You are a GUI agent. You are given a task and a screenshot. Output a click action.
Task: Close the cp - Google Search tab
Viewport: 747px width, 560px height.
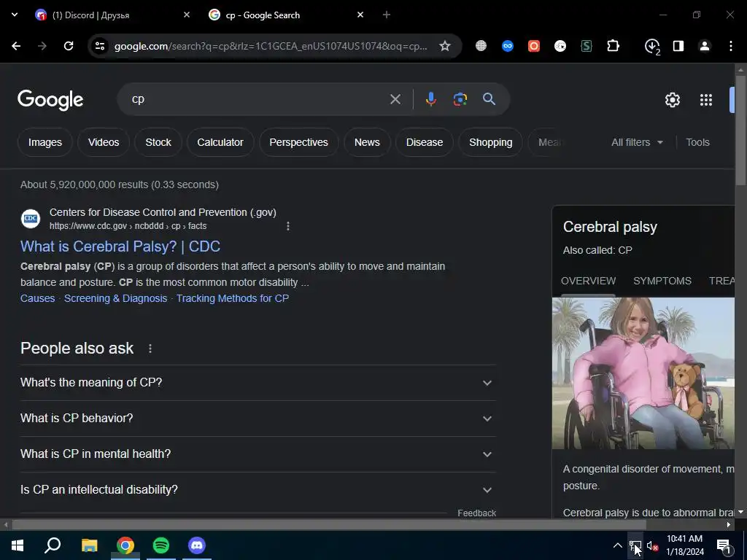coord(360,15)
